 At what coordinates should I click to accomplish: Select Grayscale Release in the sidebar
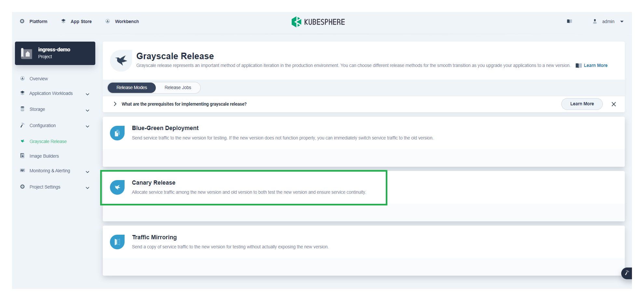tap(48, 141)
